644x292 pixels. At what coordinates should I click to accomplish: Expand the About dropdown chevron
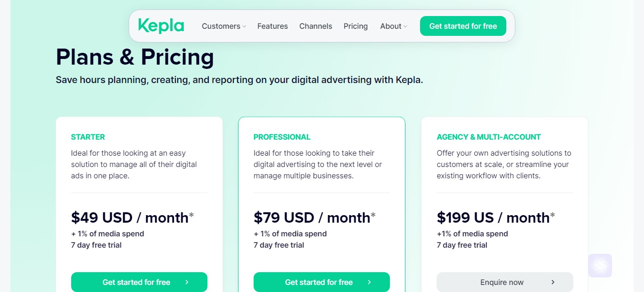405,27
